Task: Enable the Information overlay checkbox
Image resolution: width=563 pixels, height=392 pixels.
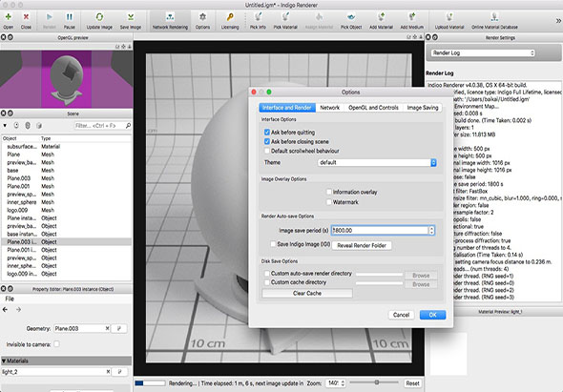Action: coord(329,192)
